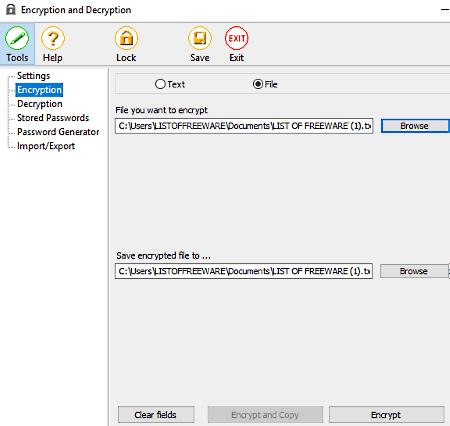
Task: Browse for the save encrypted file location
Action: point(414,271)
